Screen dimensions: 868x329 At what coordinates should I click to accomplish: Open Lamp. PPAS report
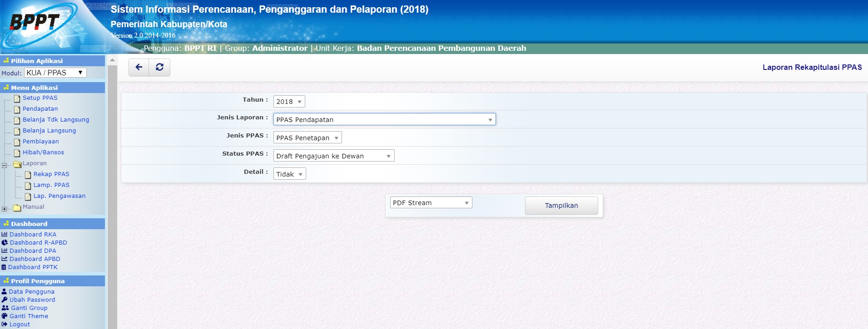(x=51, y=185)
